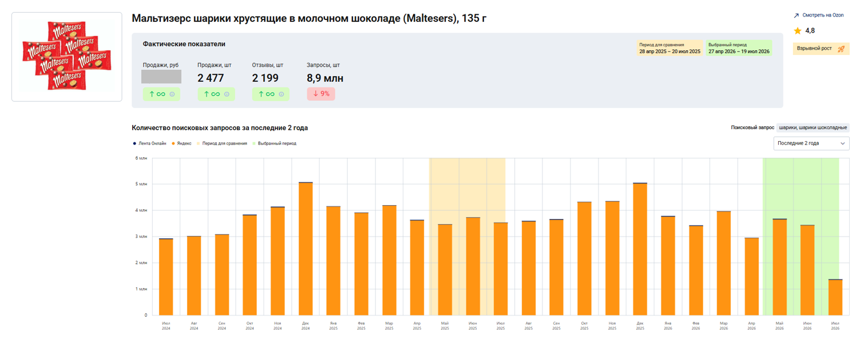Click the Фев 2026 x-axis label
Screen dimensions: 868x351
pos(696,326)
